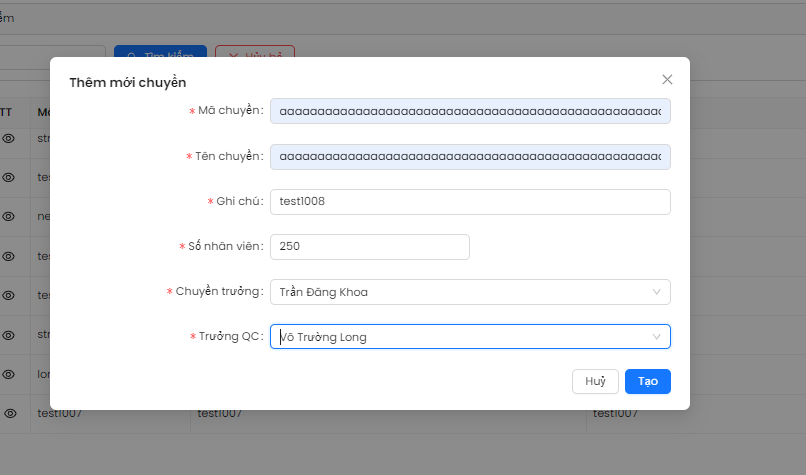Click the search text box beside Tìm kiếm

click(52, 52)
